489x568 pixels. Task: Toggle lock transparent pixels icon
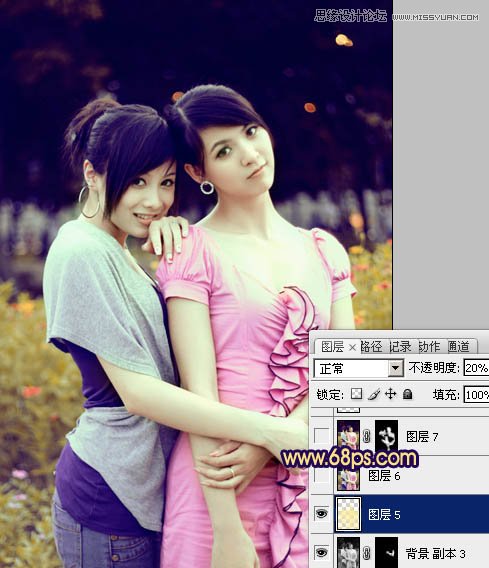click(356, 394)
